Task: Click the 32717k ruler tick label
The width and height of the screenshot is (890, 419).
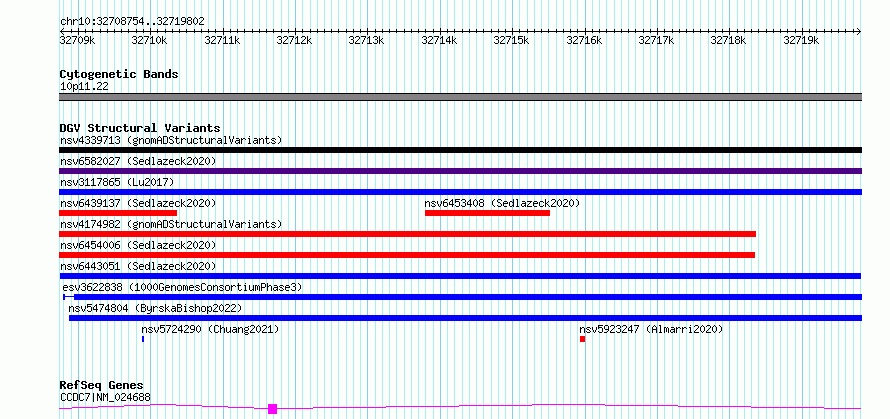Action: [x=657, y=40]
